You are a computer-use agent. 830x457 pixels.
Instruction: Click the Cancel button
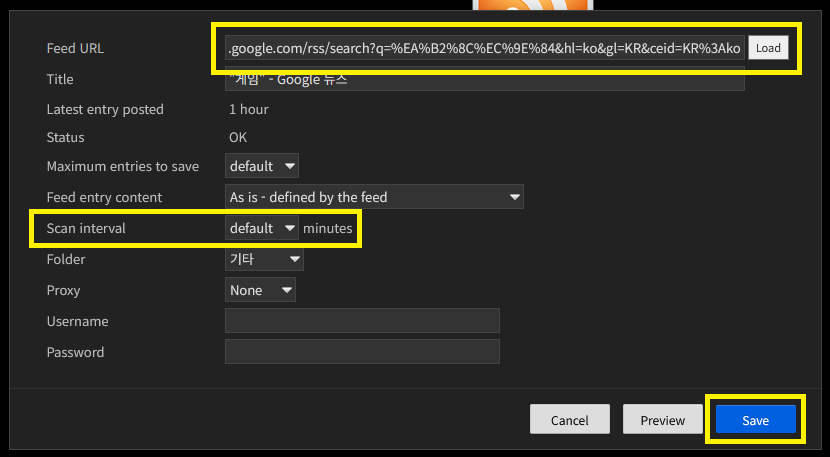tap(570, 420)
